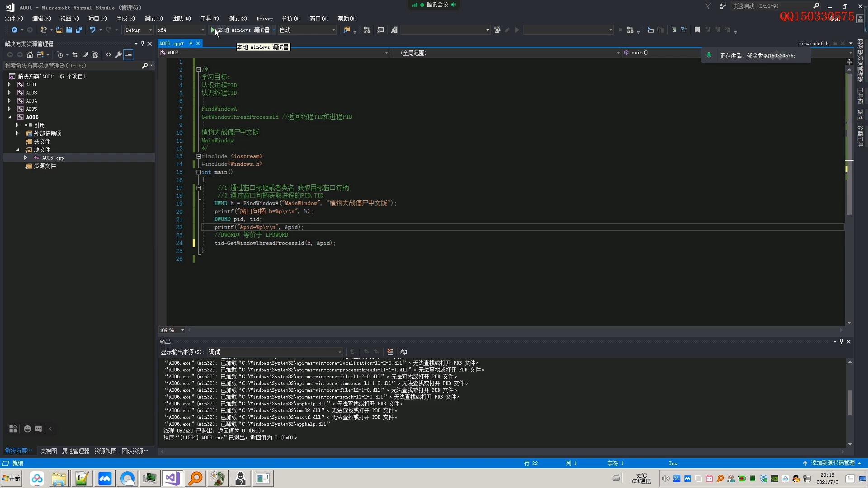Click the back navigation arrow button
The width and height of the screenshot is (868, 488).
click(x=15, y=30)
